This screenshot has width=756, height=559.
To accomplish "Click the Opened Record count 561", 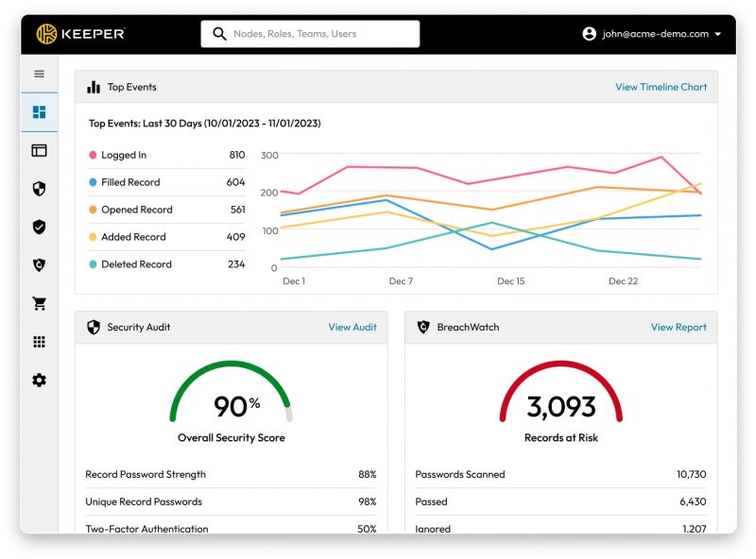I will pyautogui.click(x=238, y=210).
